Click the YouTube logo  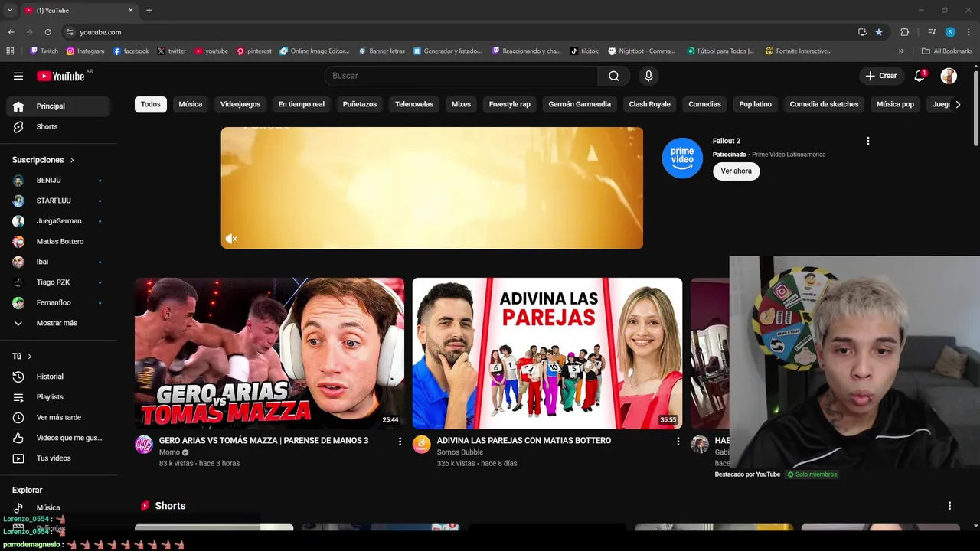coord(60,76)
